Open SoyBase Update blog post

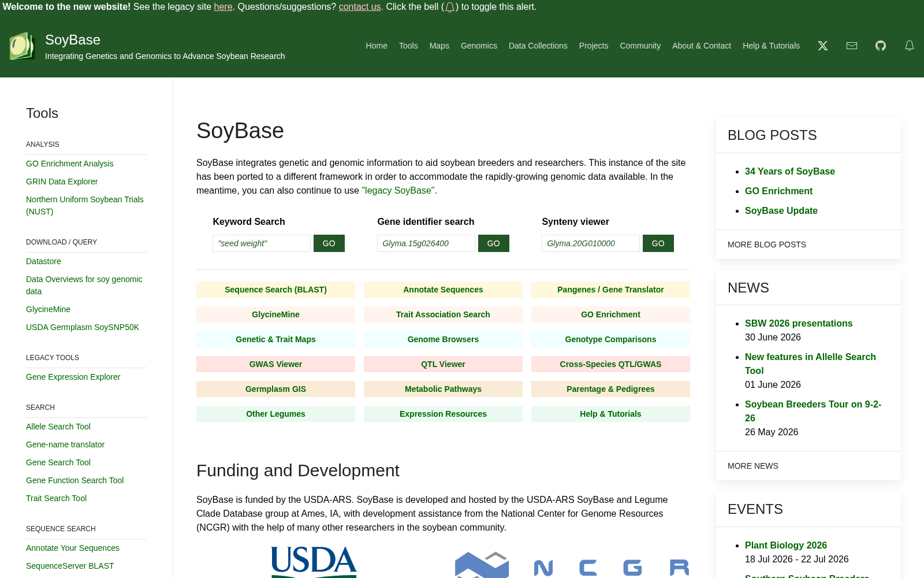pyautogui.click(x=781, y=210)
